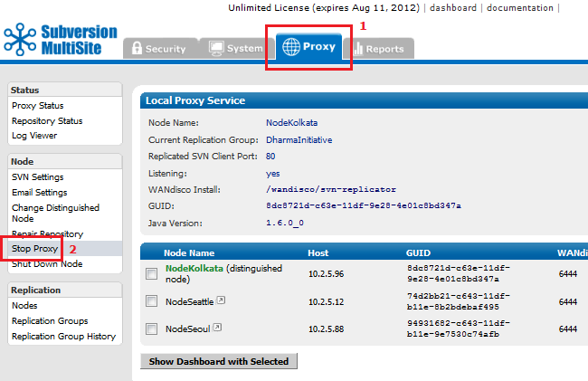Switch to the System tab
588x381 pixels.
coord(237,48)
